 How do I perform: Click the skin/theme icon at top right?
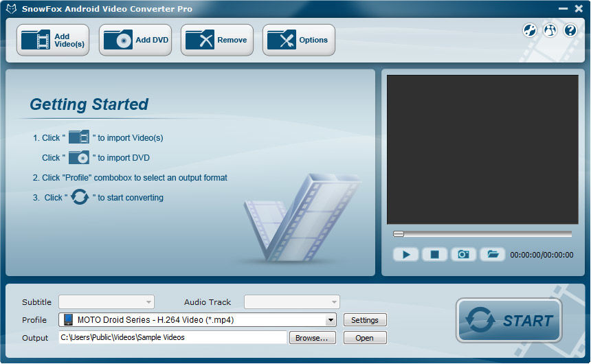coord(530,30)
